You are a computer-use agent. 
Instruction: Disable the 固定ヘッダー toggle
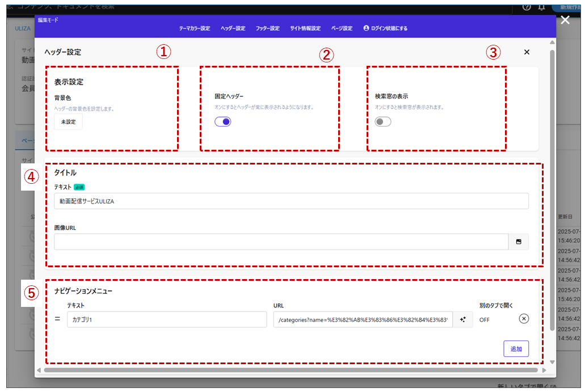tap(223, 121)
